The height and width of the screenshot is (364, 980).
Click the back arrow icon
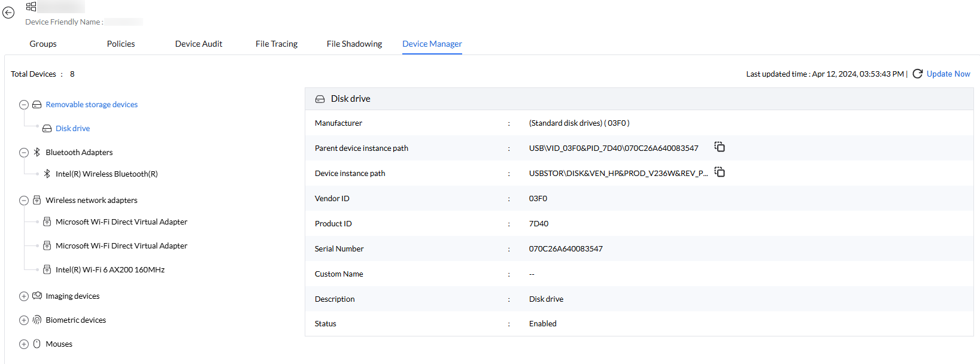click(x=8, y=13)
